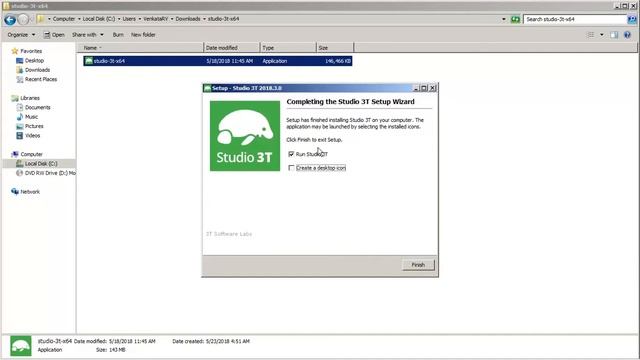Click the Explorer forward navigation button

[24, 19]
